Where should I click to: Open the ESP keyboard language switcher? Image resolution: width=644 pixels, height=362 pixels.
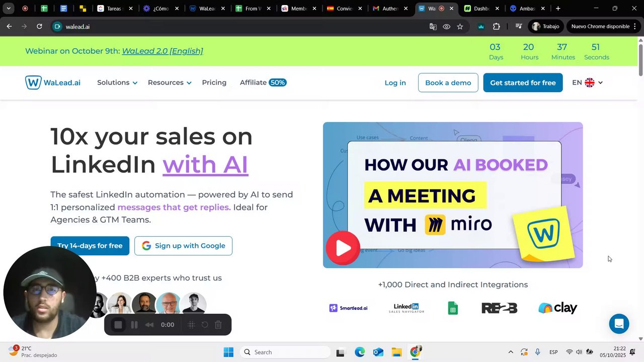[553, 352]
